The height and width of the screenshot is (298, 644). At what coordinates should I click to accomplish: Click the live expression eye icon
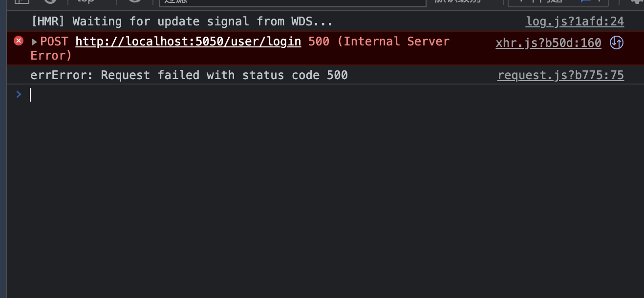click(x=134, y=1)
